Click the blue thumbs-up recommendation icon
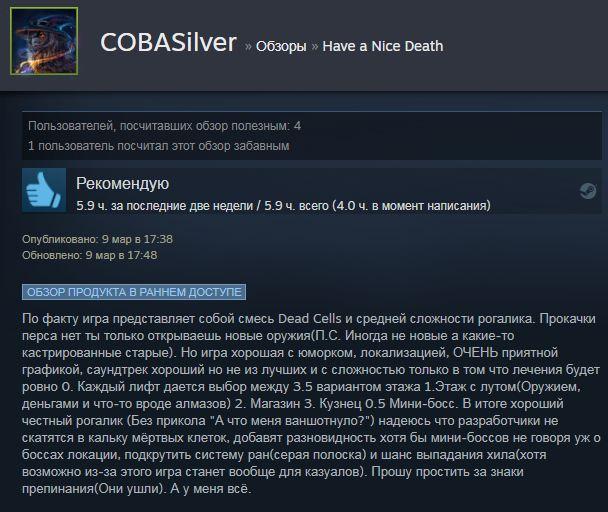 [44, 190]
